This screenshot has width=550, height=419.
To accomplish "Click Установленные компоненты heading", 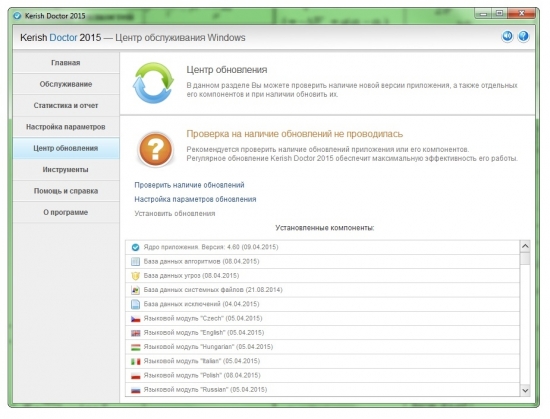I will pyautogui.click(x=324, y=228).
